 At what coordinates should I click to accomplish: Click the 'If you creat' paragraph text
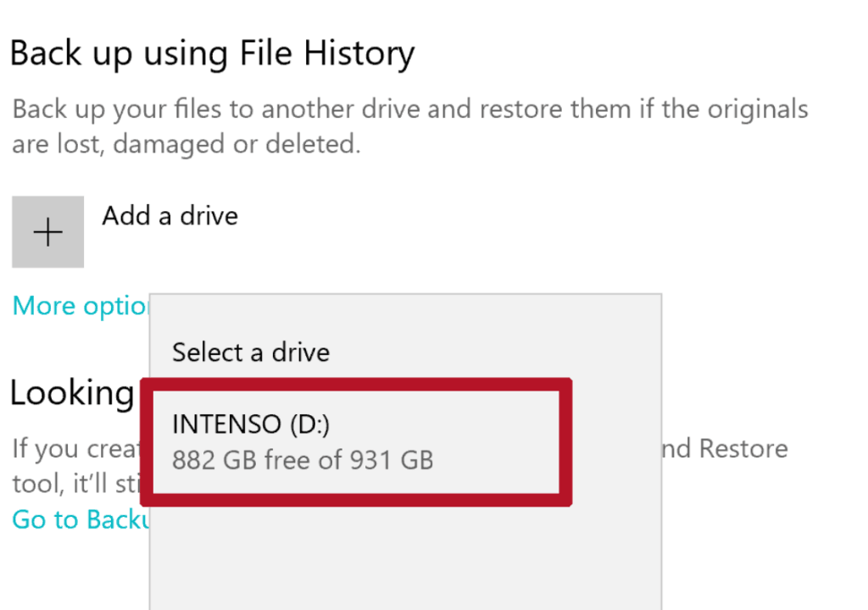(76, 448)
